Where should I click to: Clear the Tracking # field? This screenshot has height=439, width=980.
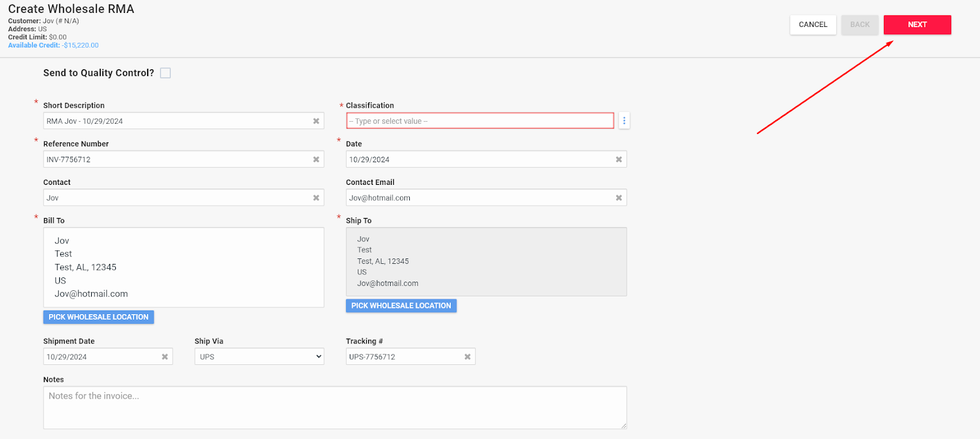(467, 357)
